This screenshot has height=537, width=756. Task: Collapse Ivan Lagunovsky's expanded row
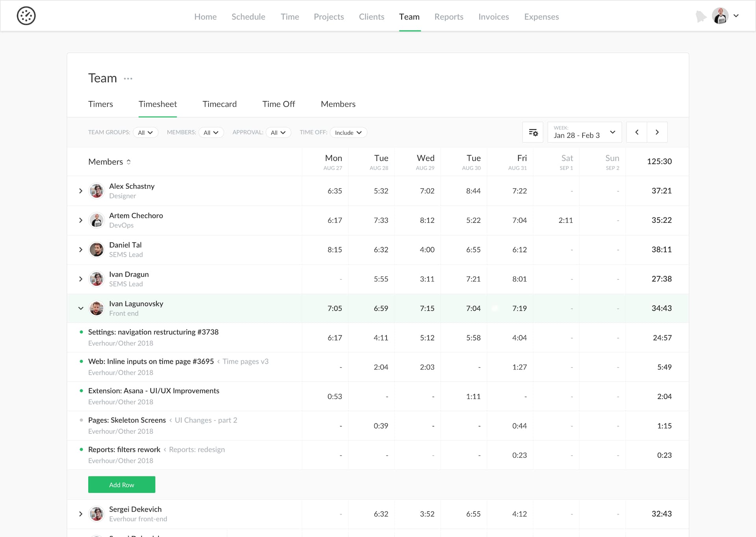click(81, 308)
